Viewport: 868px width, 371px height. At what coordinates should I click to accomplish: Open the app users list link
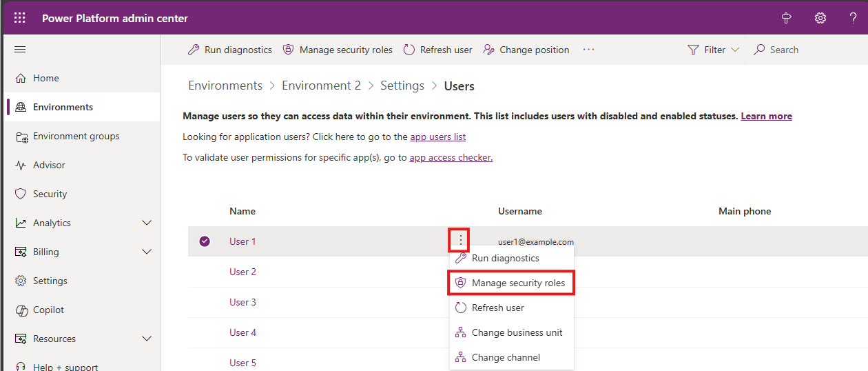coord(438,137)
